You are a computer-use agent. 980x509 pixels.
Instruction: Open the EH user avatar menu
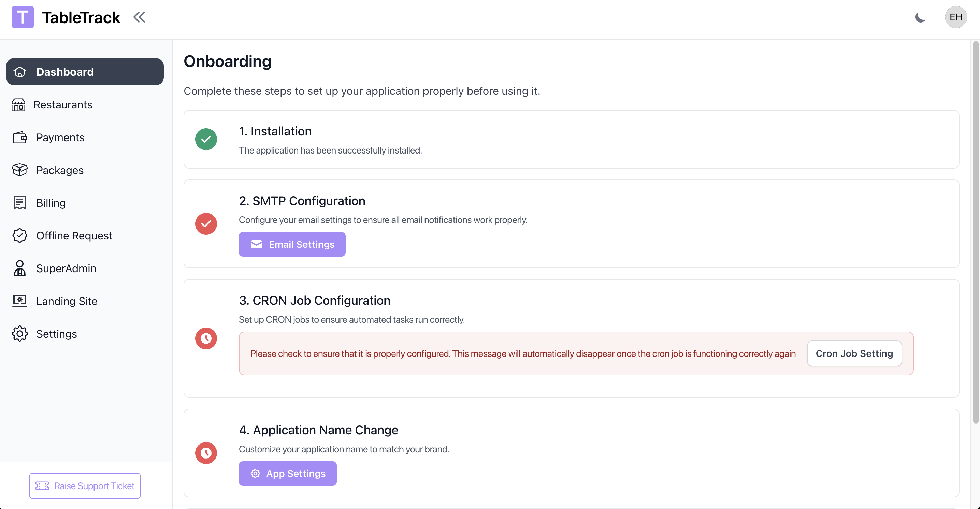955,17
